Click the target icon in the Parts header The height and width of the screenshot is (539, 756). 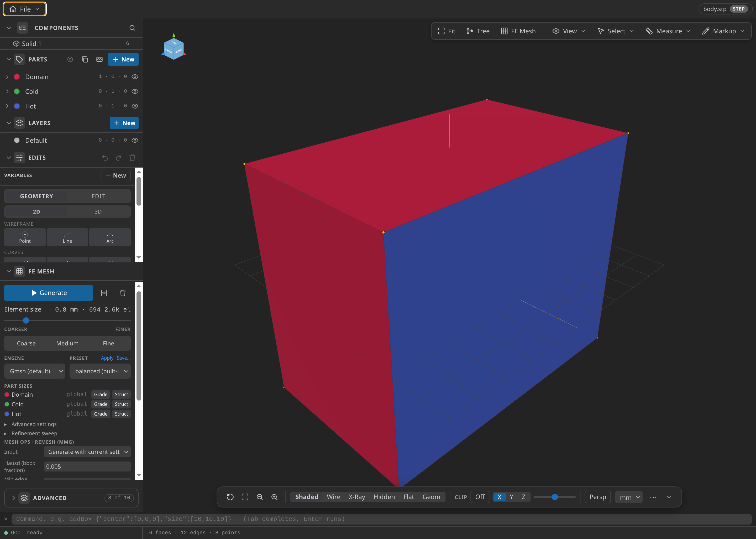(x=70, y=59)
